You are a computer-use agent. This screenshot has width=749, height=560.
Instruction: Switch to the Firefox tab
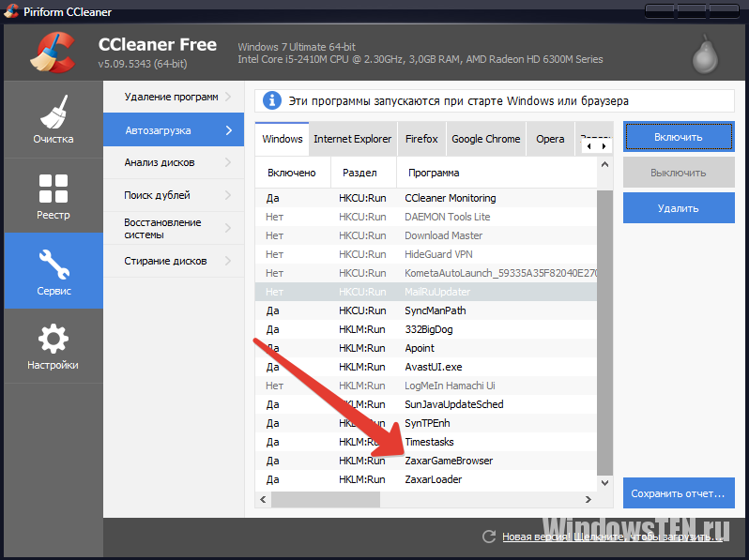pyautogui.click(x=421, y=139)
